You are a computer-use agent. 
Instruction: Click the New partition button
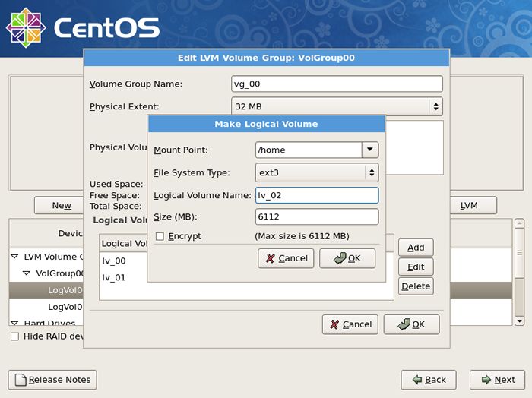click(x=59, y=205)
